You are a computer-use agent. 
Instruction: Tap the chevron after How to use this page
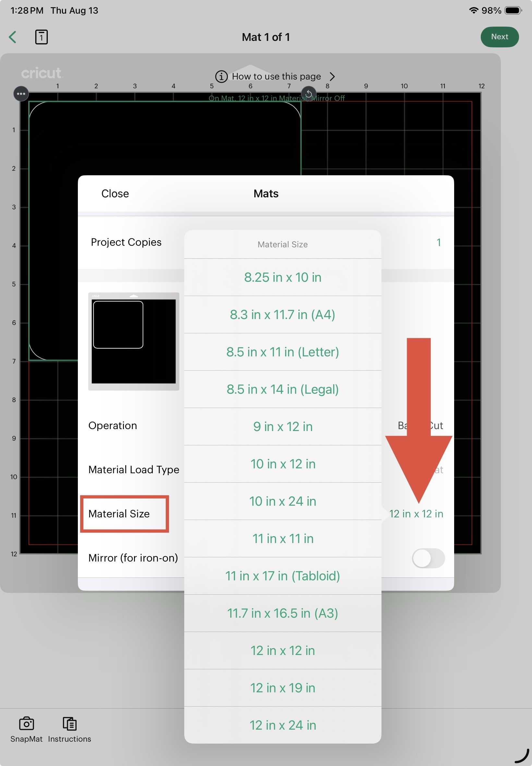pyautogui.click(x=332, y=76)
